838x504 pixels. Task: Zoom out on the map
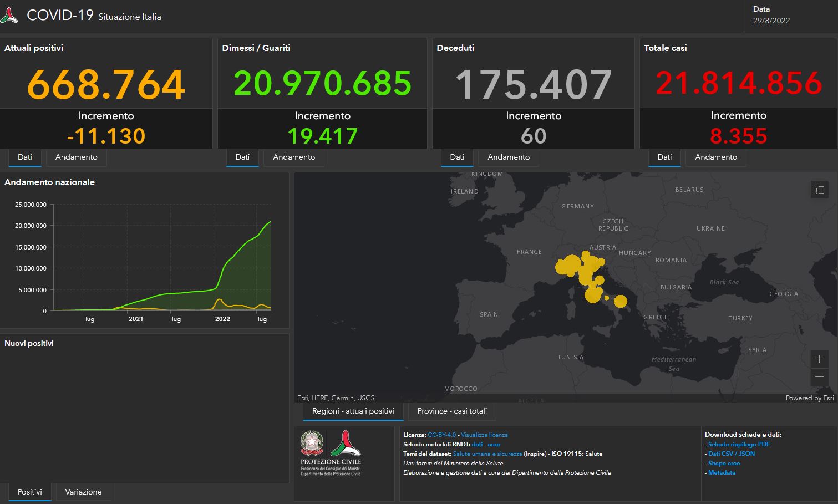tap(819, 377)
